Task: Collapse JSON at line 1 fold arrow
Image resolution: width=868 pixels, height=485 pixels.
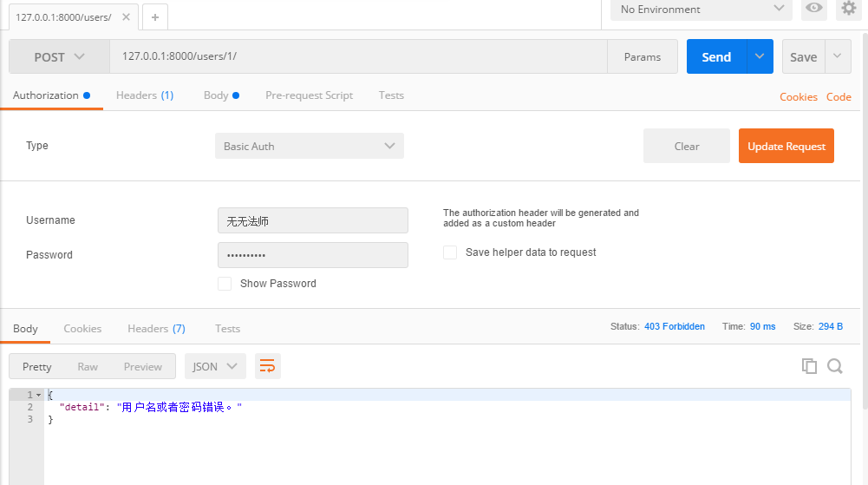Action: pyautogui.click(x=38, y=395)
